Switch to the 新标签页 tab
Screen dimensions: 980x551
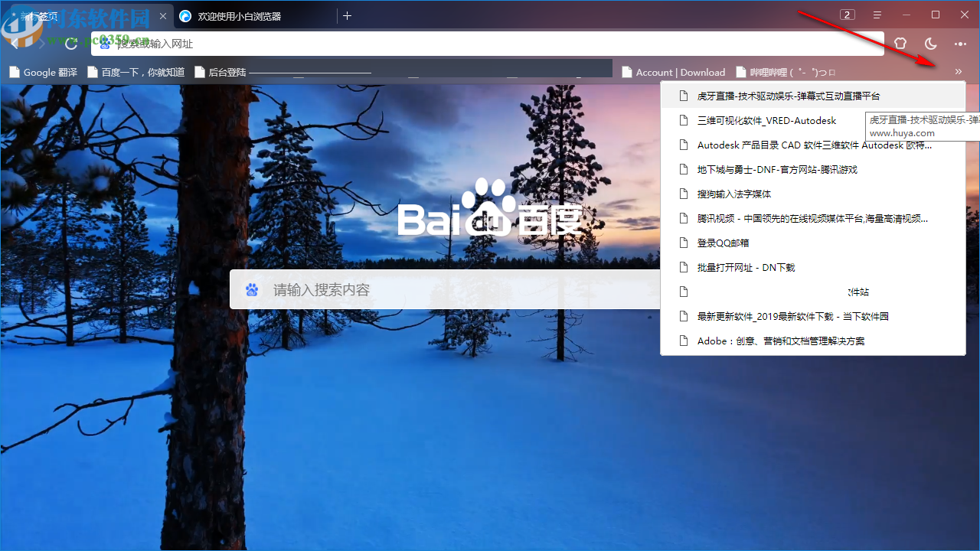pyautogui.click(x=84, y=15)
